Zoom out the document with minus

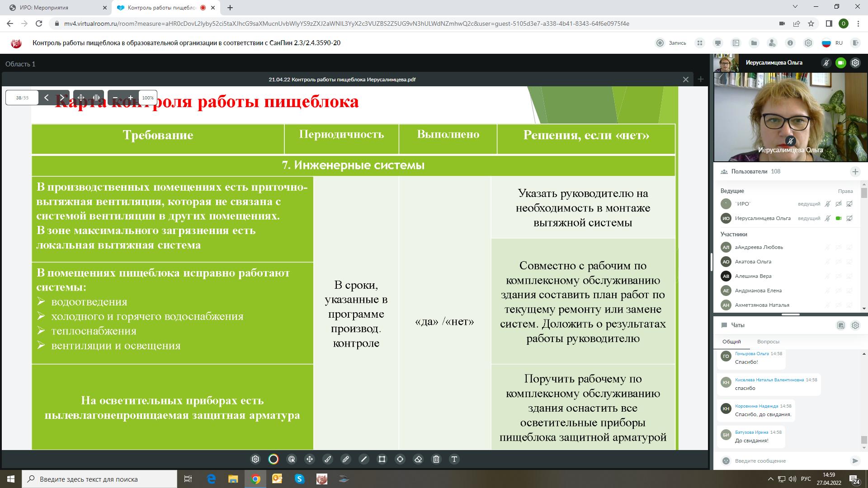115,98
